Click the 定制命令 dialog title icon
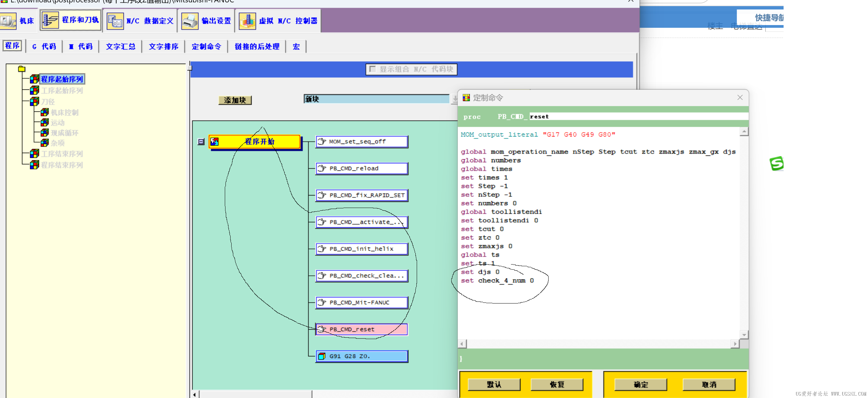Viewport: 868px width, 398px height. (466, 98)
